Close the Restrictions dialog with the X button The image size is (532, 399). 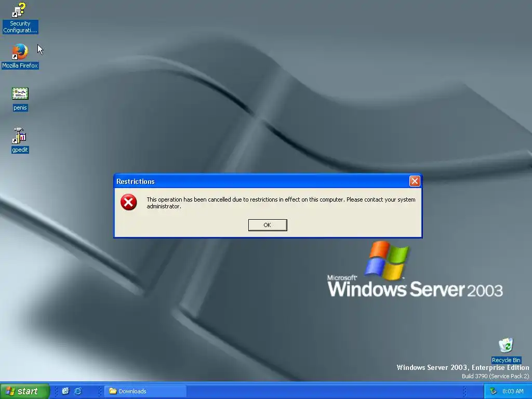pyautogui.click(x=415, y=181)
